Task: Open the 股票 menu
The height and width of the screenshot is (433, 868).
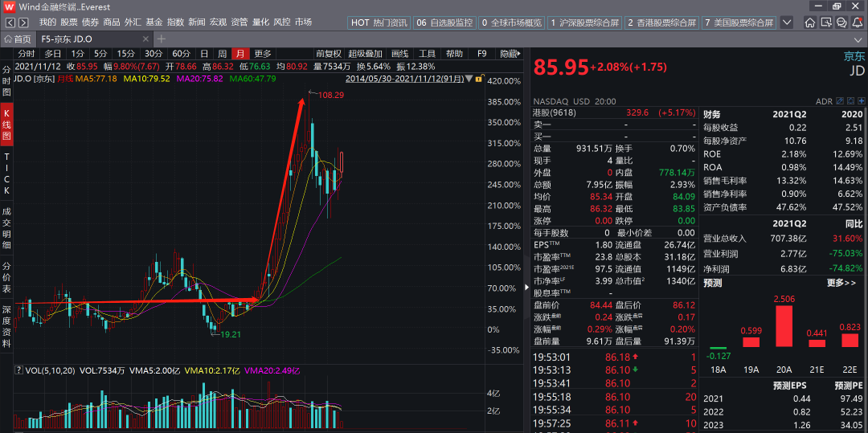Action: [x=68, y=22]
